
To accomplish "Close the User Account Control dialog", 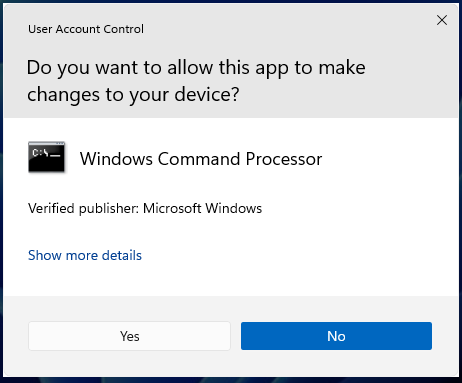I will (442, 20).
